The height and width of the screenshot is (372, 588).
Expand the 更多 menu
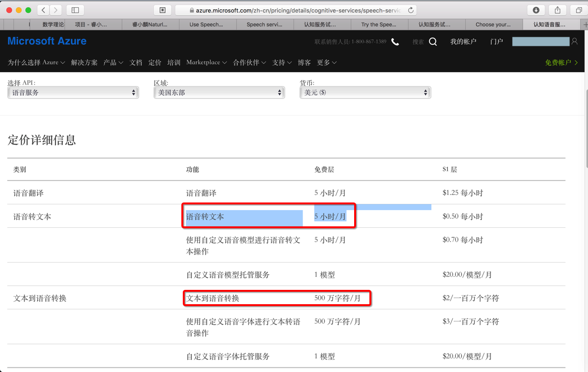click(326, 63)
